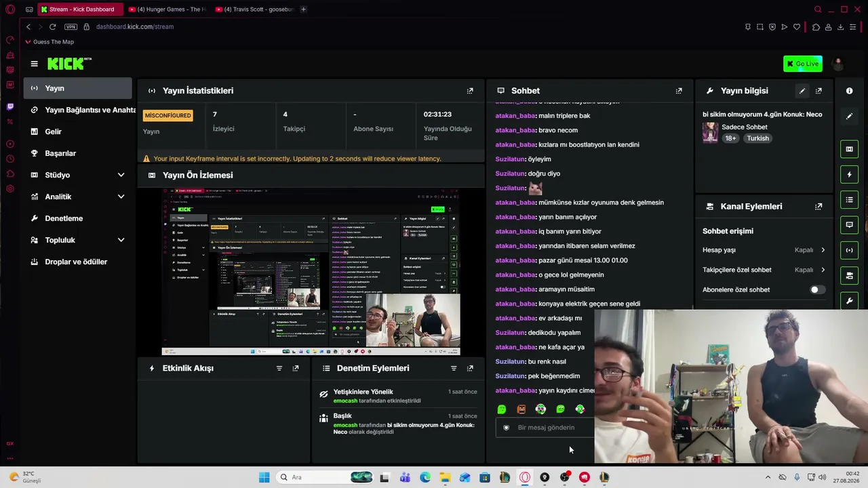The image size is (868, 488).
Task: Filter the Denetim Eylemleri list
Action: coord(454,368)
